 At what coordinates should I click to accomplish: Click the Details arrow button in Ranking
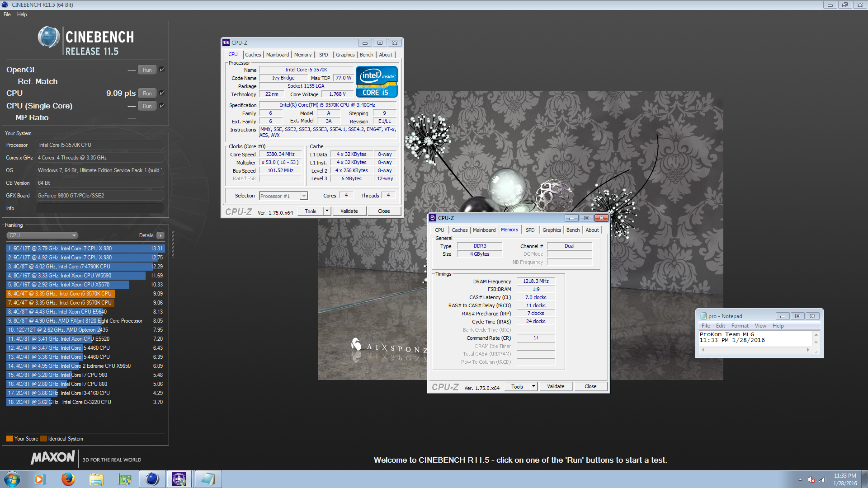(160, 235)
